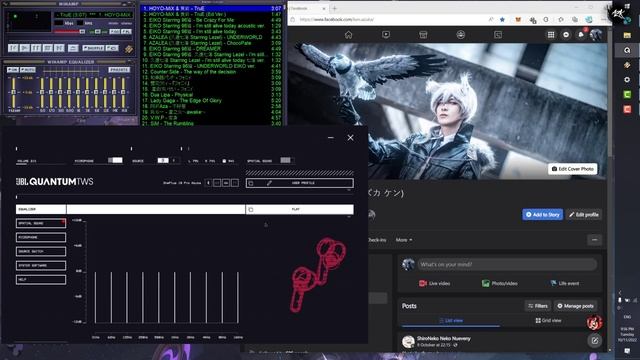Select Equalizer in JBL sidebar
Image resolution: width=640 pixels, height=360 pixels.
pos(41,209)
